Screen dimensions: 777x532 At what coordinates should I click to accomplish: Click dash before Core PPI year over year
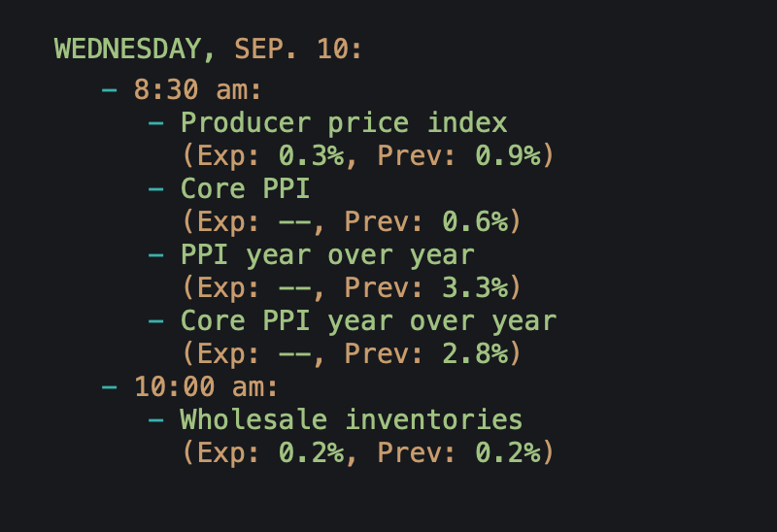pos(155,321)
